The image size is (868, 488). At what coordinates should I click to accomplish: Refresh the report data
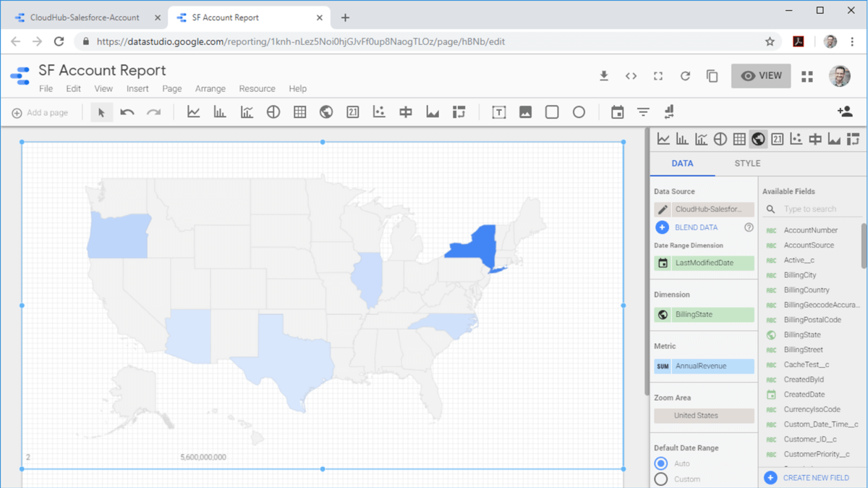[685, 76]
